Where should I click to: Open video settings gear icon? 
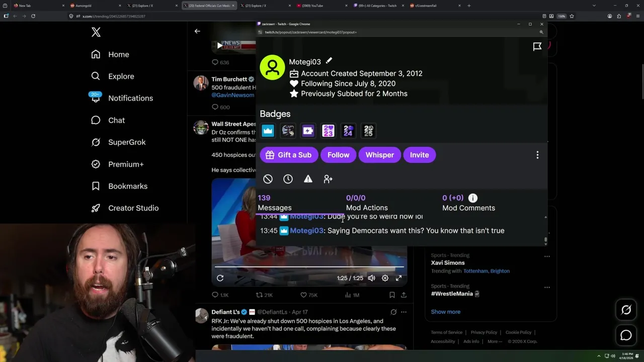point(385,278)
